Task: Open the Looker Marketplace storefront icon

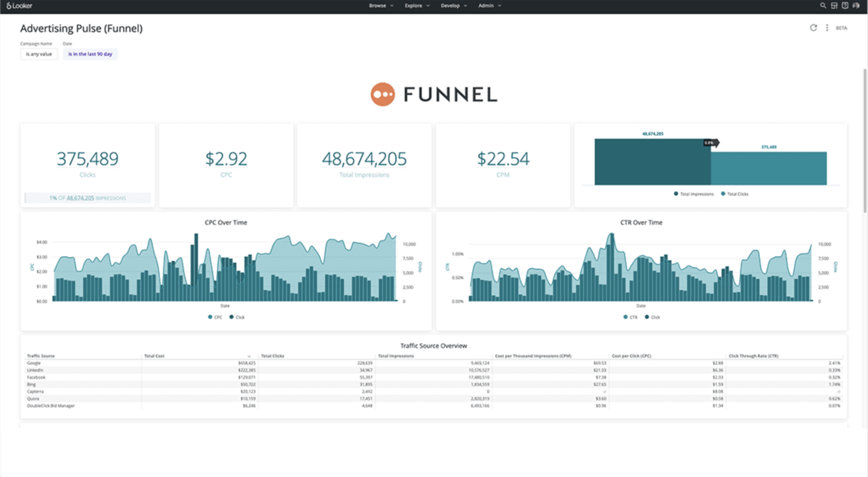Action: tap(834, 5)
